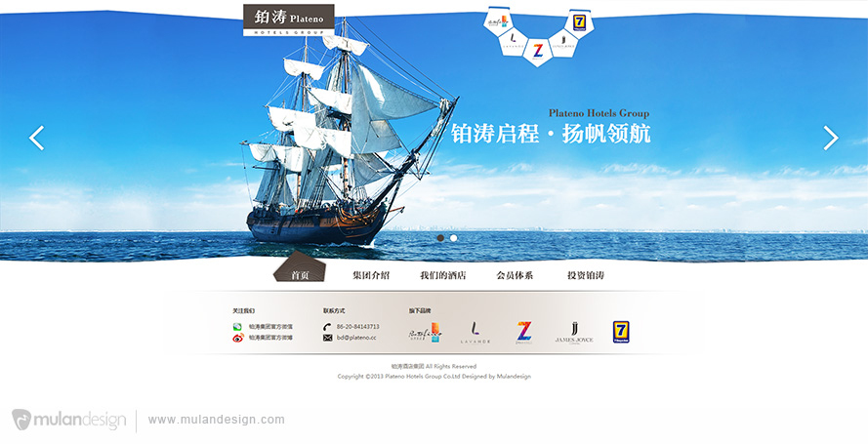The width and height of the screenshot is (868, 444).
Task: Open the Z hotel brand logo in footer
Action: pyautogui.click(x=523, y=333)
